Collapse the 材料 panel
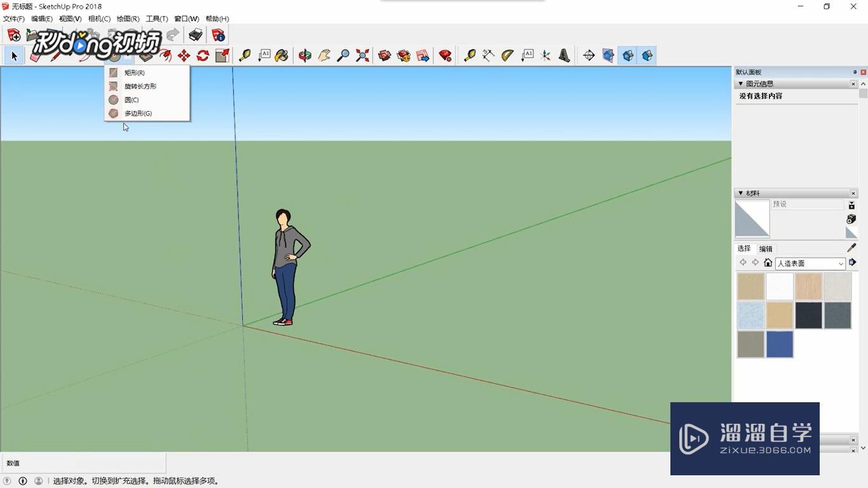 [740, 193]
